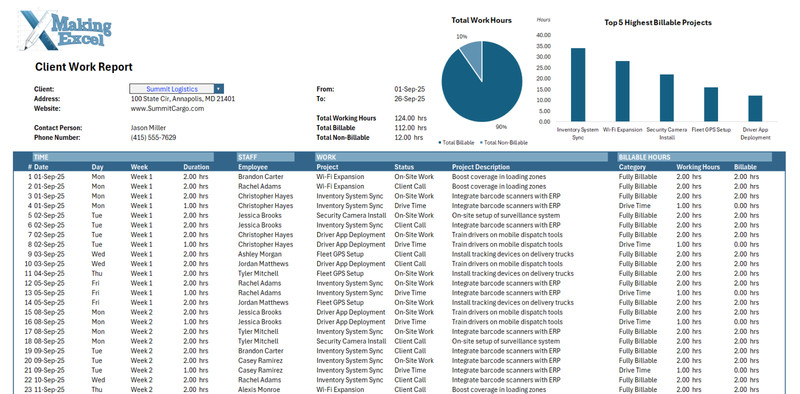This screenshot has width=800, height=394.
Task: Select date 10-Sep-25 in row 22
Action: point(49,380)
